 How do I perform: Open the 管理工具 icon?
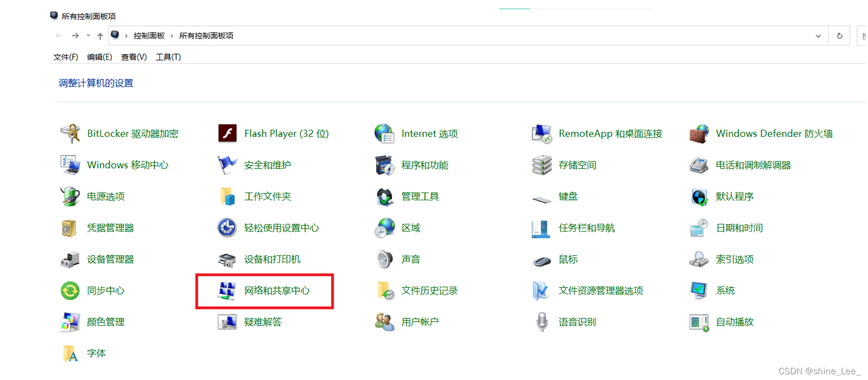pos(384,196)
